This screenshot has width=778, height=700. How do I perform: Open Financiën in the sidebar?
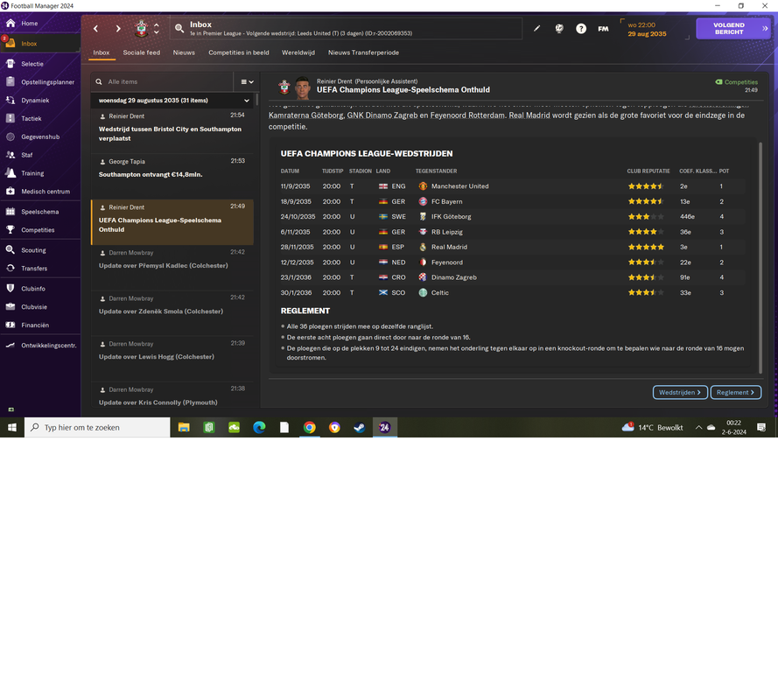(x=35, y=325)
